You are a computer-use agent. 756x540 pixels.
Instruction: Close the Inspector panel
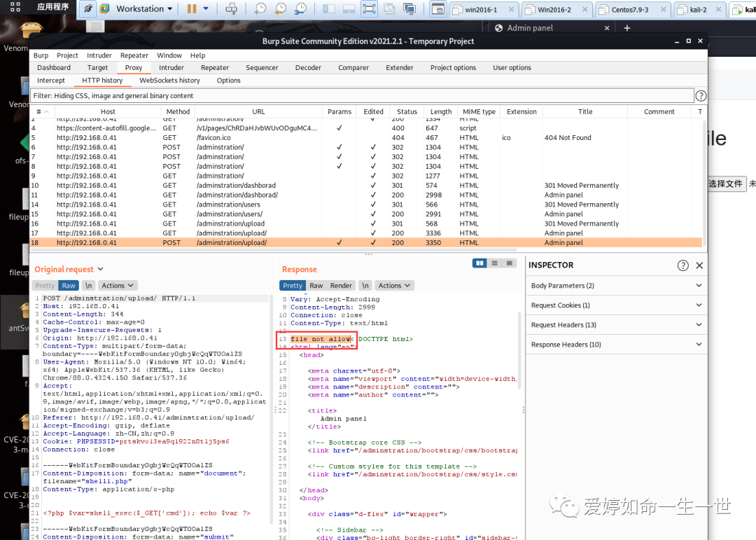(x=699, y=265)
